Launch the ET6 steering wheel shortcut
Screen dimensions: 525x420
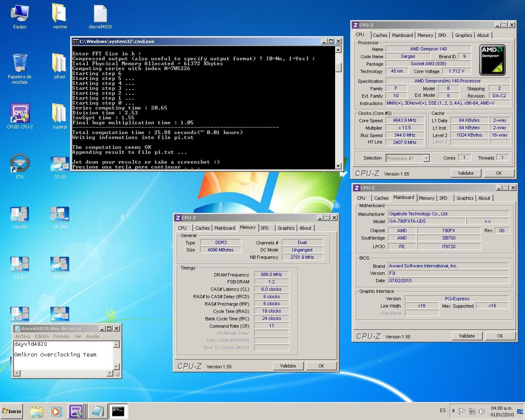click(20, 166)
